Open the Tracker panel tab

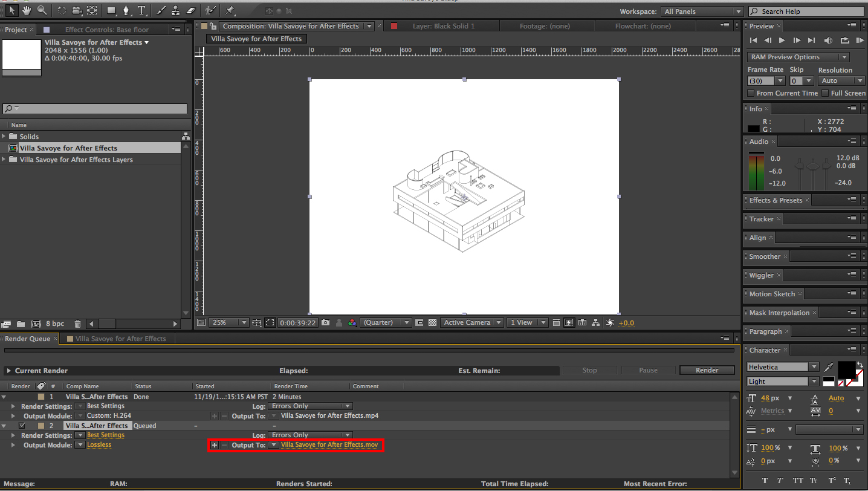coord(762,219)
